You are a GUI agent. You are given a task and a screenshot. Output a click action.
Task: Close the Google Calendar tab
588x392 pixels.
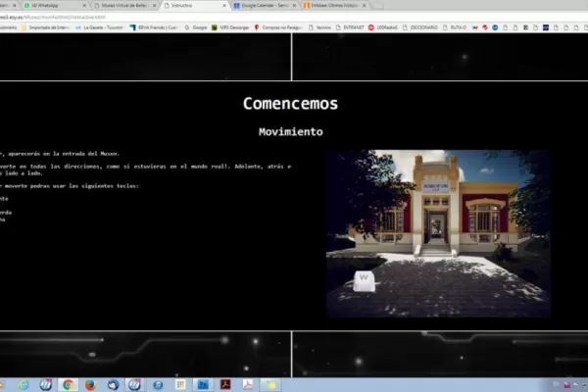click(294, 6)
